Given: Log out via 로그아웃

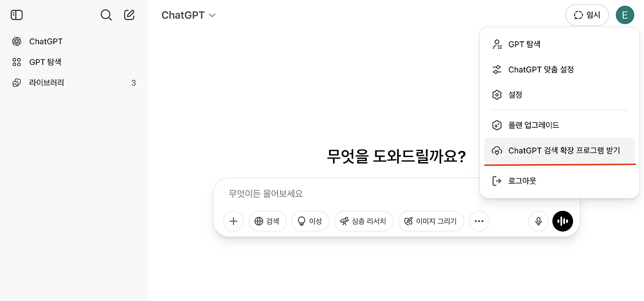Looking at the screenshot, I should (x=522, y=180).
